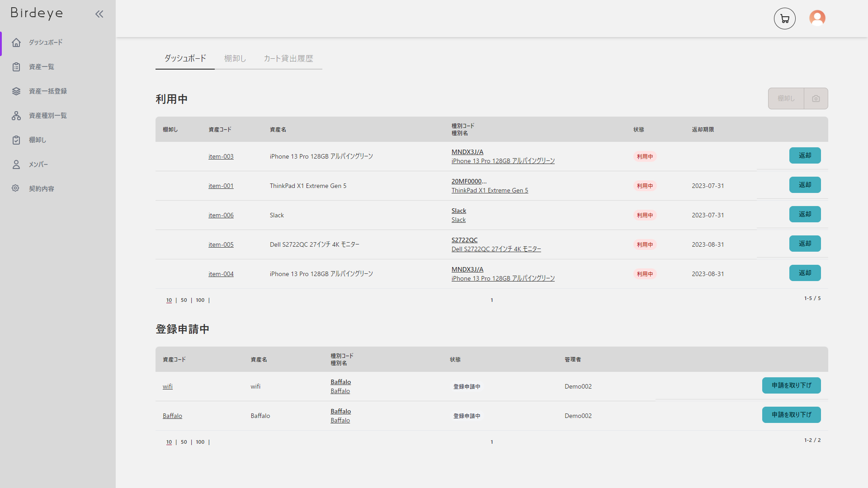The width and height of the screenshot is (868, 488).
Task: Open the shopping cart icon
Action: coord(785,19)
